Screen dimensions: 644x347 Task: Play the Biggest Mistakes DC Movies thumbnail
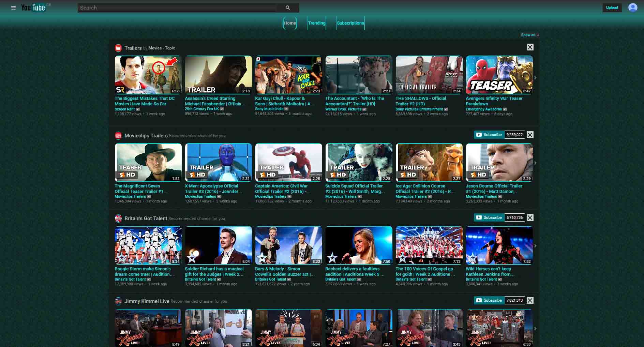tap(148, 75)
